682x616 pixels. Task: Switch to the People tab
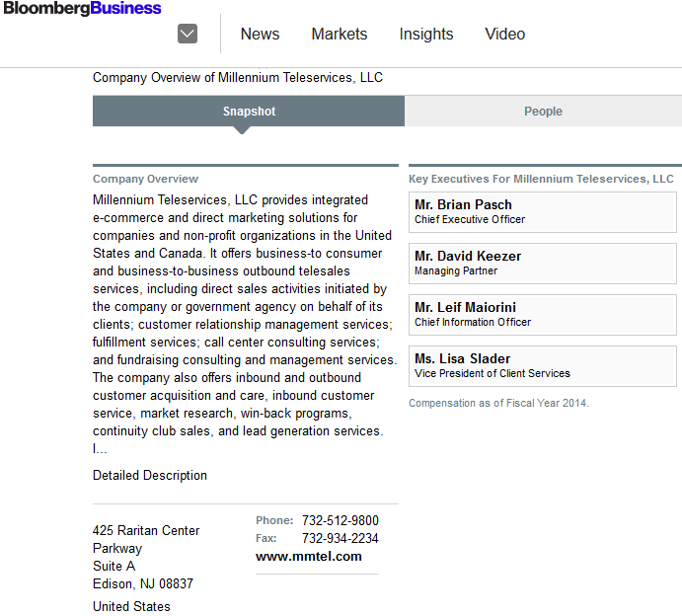click(x=543, y=111)
